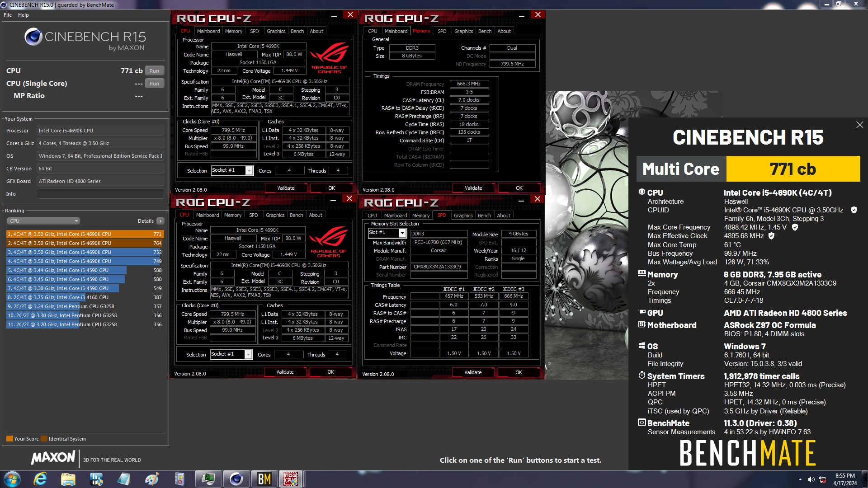Open Socket #1 dropdown in lower CPU-Z window
Screen dimensions: 868x488
[231, 354]
